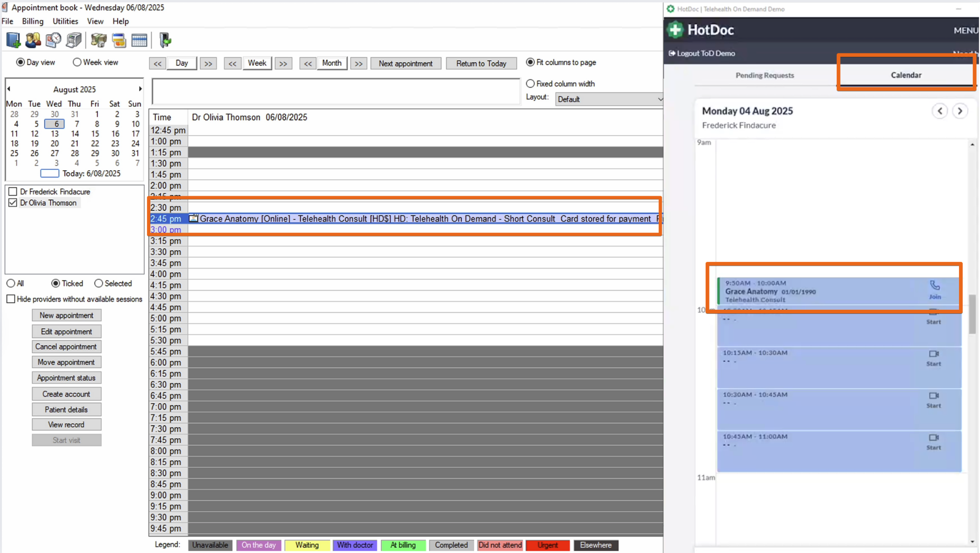This screenshot has height=553, width=980.
Task: Switch to Pending Requests tab in HotDoc
Action: click(765, 75)
